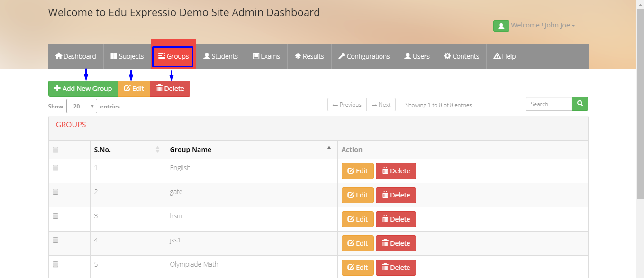644x278 pixels.
Task: Delete the jss1 group
Action: coord(396,243)
